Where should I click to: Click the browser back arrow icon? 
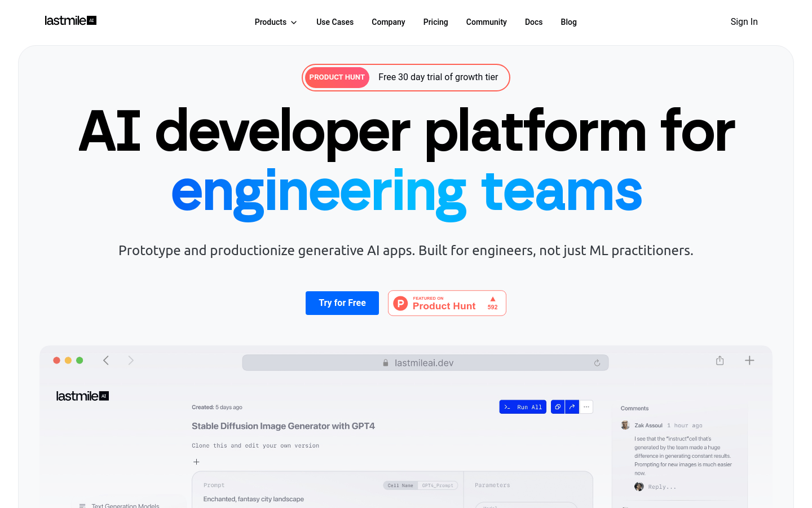pos(106,360)
